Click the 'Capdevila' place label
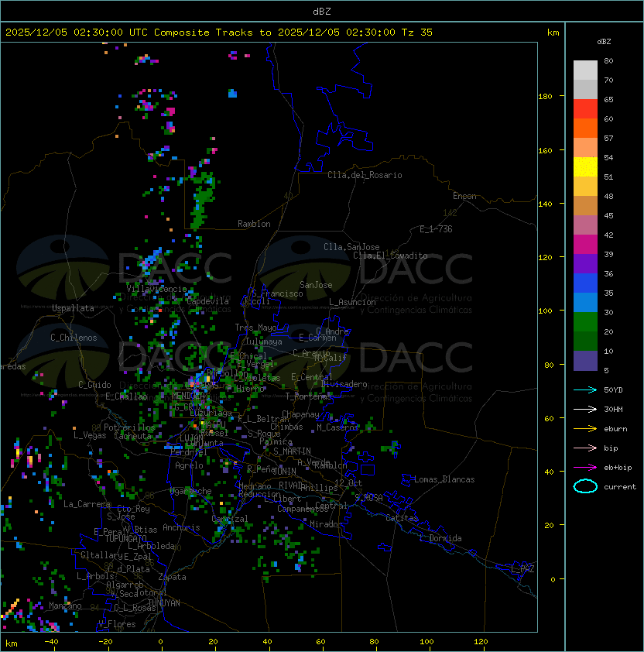This screenshot has height=652, width=644. [207, 301]
